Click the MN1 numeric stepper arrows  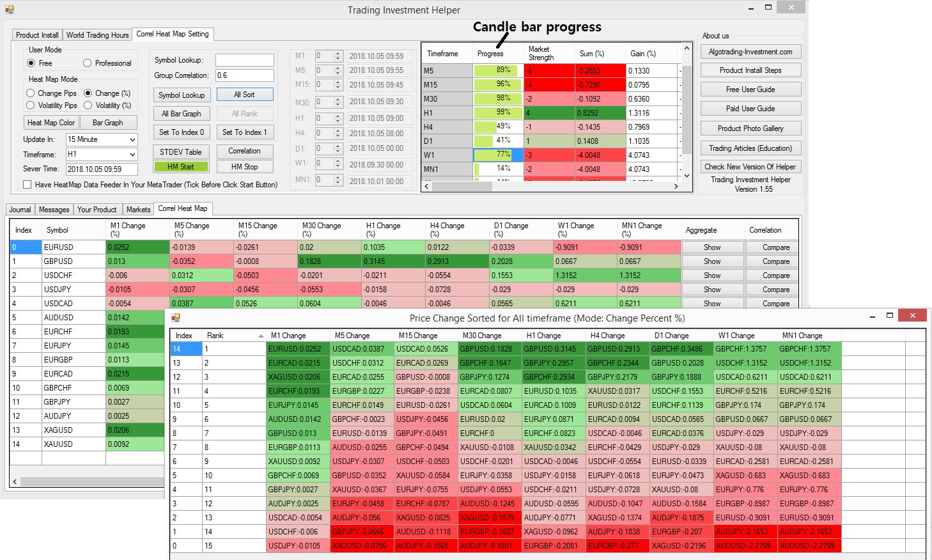339,180
